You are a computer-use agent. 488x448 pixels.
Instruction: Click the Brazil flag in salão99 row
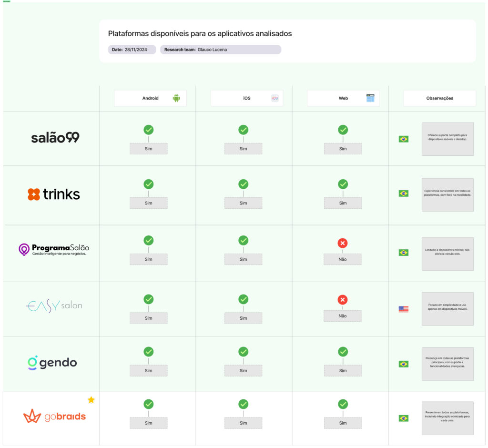click(404, 139)
